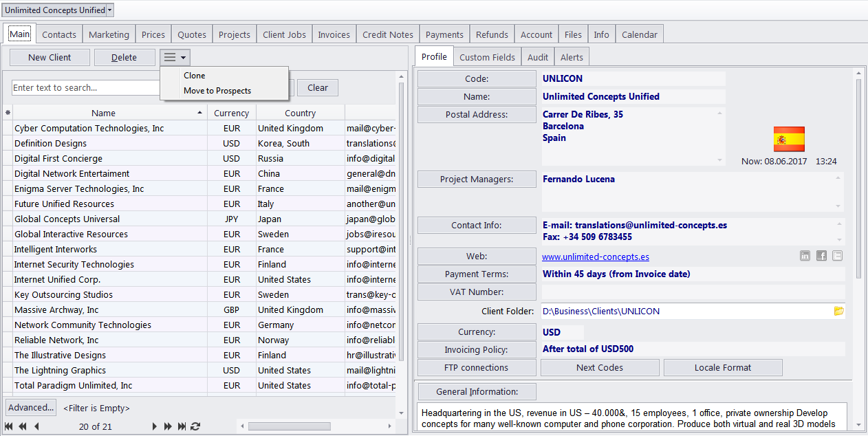Click the LinkedIn icon beside the Web field

coord(805,256)
